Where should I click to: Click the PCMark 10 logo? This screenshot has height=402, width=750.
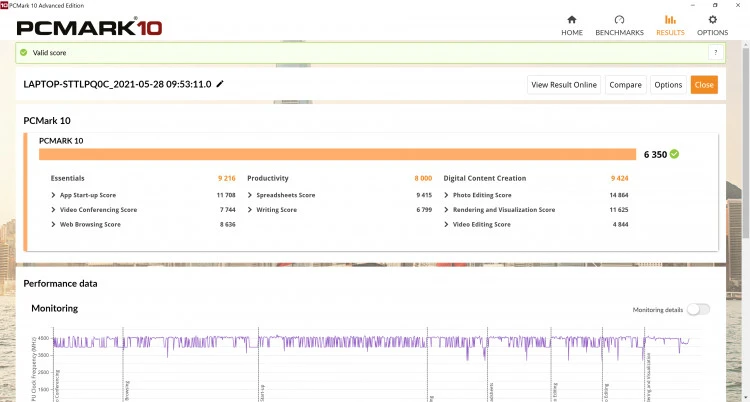point(89,27)
